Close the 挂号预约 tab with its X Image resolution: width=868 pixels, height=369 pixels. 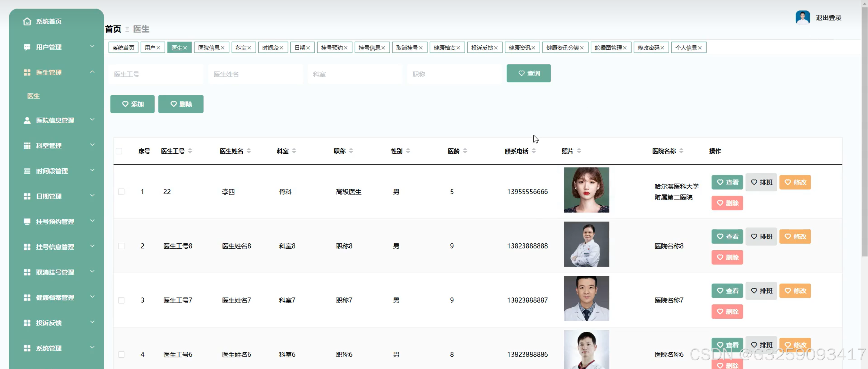pos(345,48)
